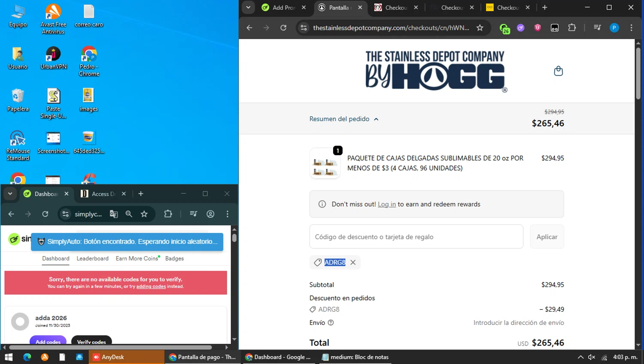Click the adding codes link

[151, 287]
